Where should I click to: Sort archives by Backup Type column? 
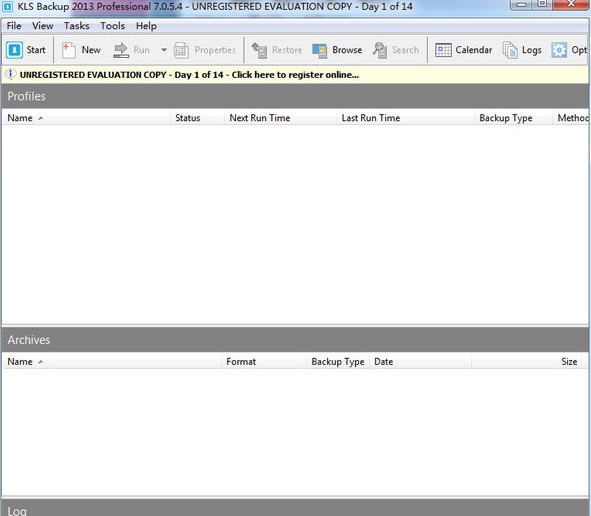338,362
